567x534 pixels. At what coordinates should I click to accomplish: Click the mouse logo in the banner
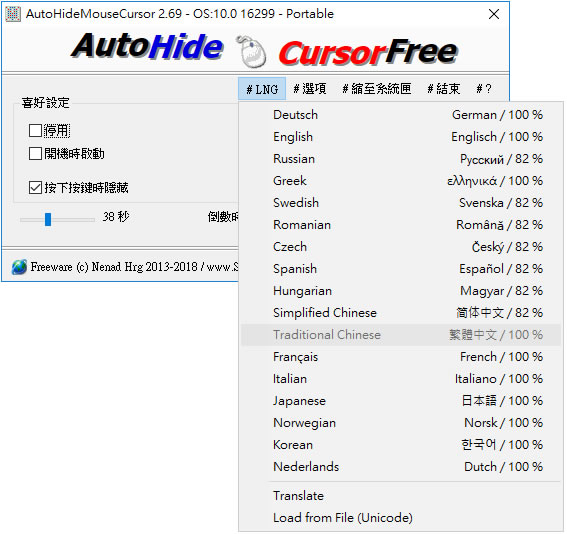(x=251, y=51)
